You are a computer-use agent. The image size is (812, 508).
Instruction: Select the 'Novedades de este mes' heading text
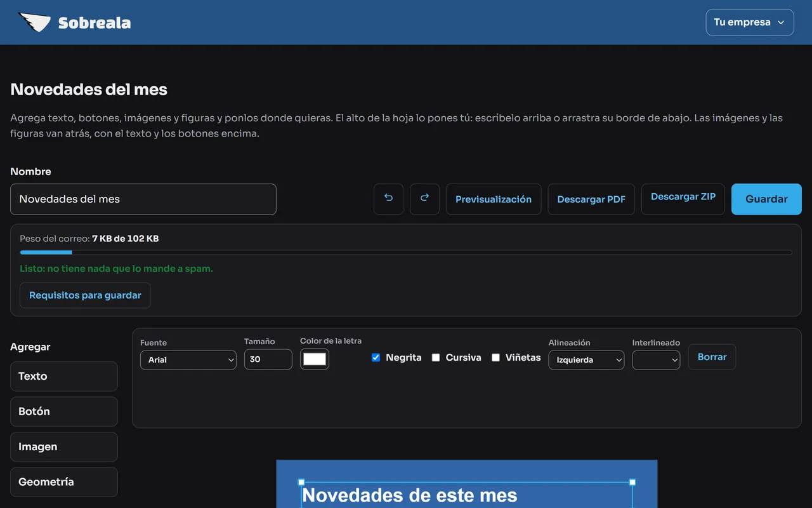tap(410, 495)
